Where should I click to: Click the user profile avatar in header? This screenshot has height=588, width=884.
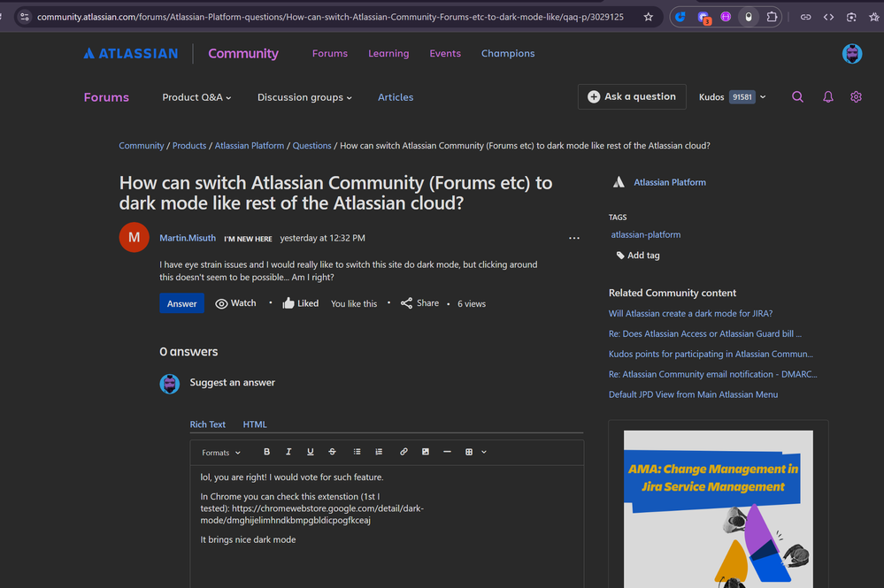click(852, 54)
